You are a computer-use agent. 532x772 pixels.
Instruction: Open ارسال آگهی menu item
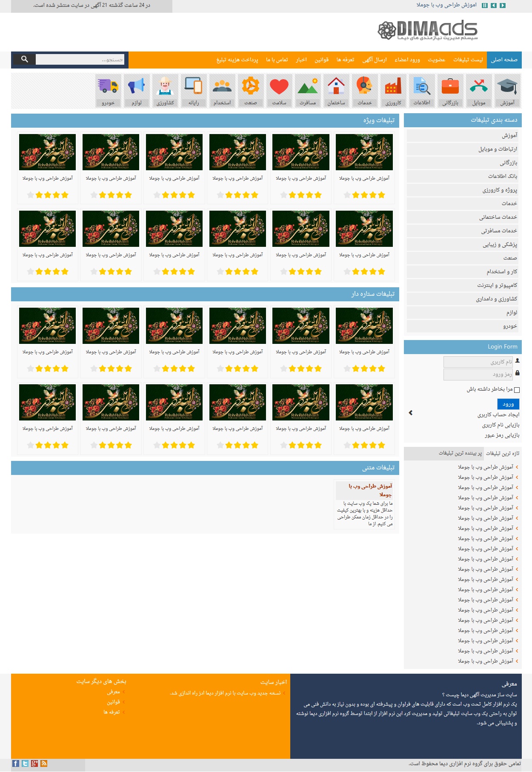(x=375, y=60)
